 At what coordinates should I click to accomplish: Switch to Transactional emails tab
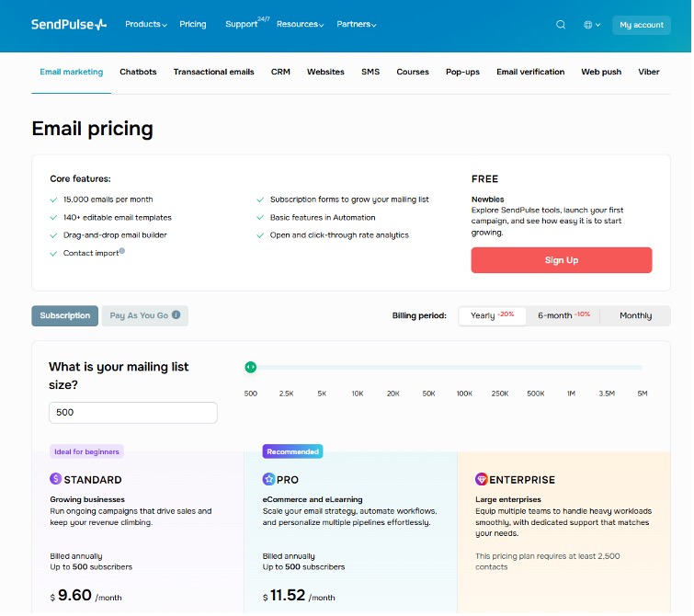[x=215, y=73]
